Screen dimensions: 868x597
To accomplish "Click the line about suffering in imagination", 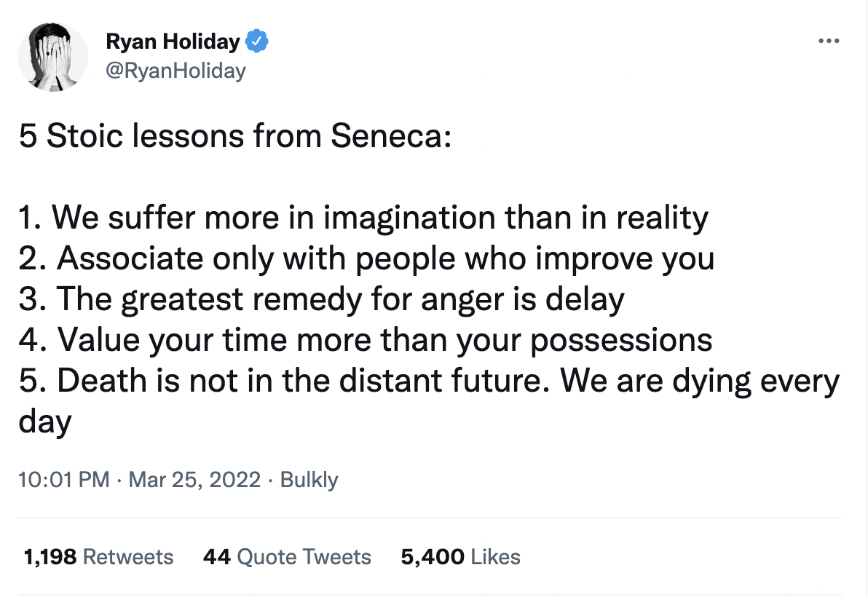I will click(x=363, y=218).
